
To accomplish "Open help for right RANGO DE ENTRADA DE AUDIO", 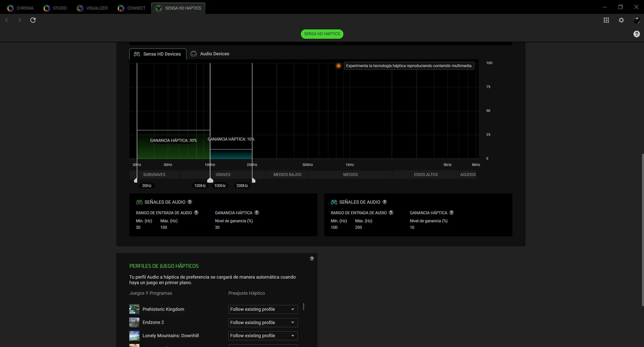I will click(391, 213).
